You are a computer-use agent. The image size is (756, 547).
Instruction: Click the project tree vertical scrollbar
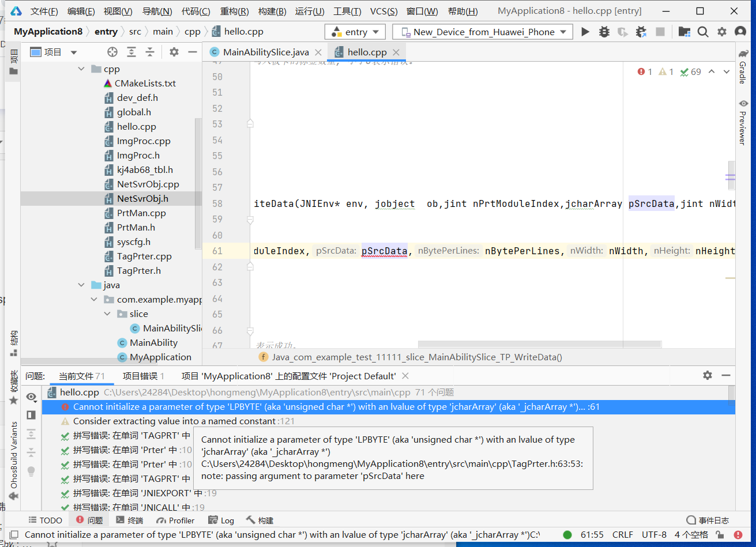coord(198,183)
